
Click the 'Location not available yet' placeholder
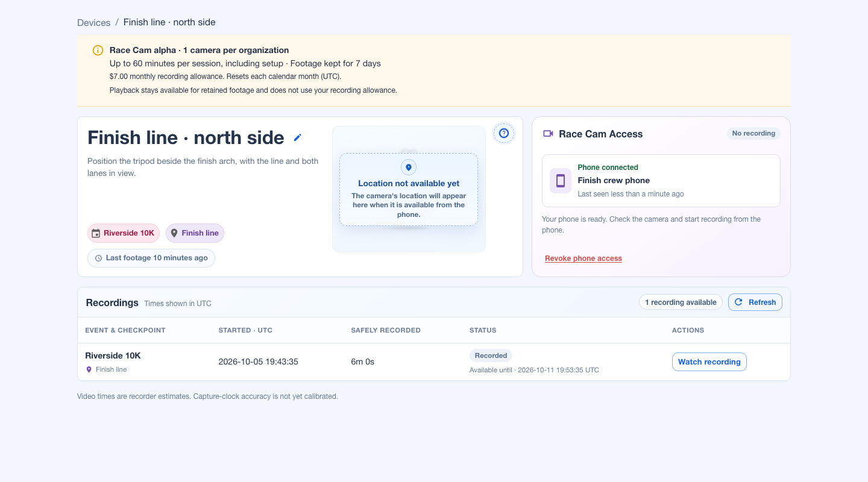[409, 190]
